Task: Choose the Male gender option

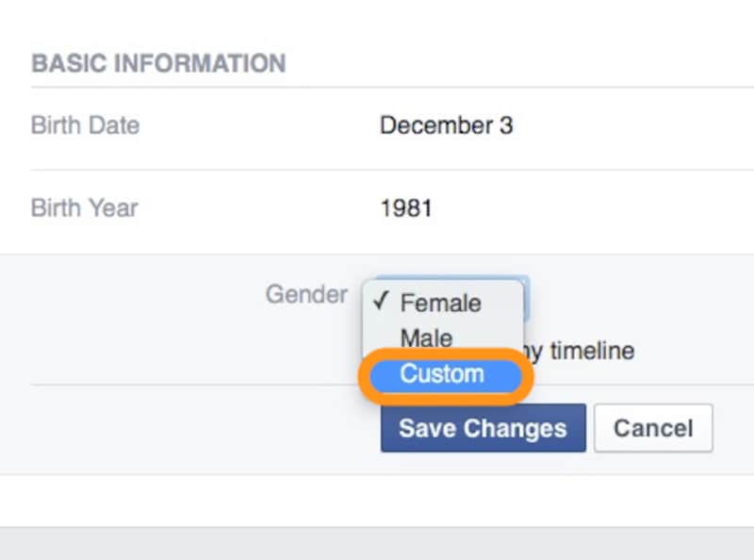Action: 426,338
